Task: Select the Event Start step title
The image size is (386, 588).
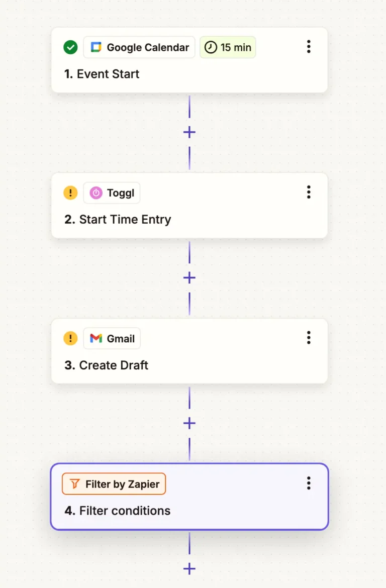Action: [x=102, y=74]
